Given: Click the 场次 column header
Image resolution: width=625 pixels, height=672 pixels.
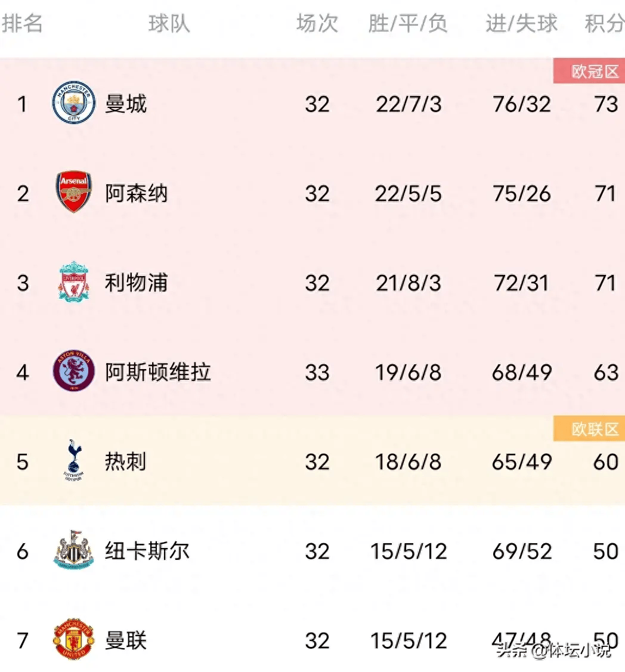Looking at the screenshot, I should (317, 23).
